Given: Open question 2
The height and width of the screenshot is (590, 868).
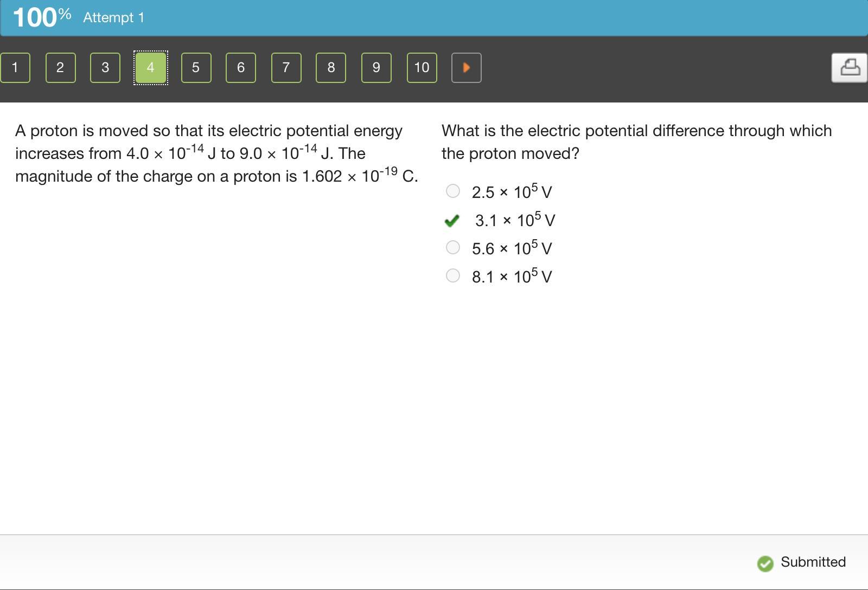Looking at the screenshot, I should (60, 68).
